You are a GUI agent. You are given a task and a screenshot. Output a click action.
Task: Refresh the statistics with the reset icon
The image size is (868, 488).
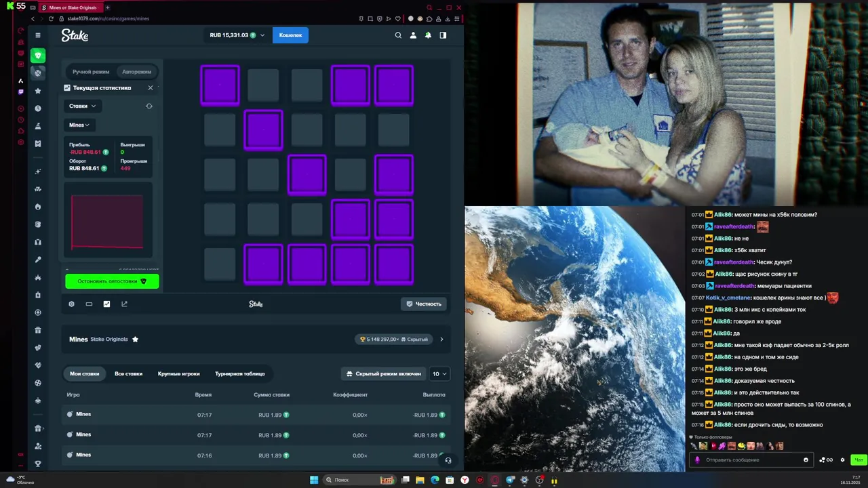tap(149, 106)
